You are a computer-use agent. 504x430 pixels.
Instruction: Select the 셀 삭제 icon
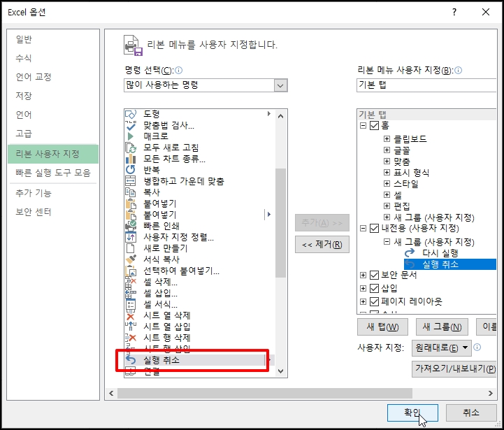click(131, 282)
